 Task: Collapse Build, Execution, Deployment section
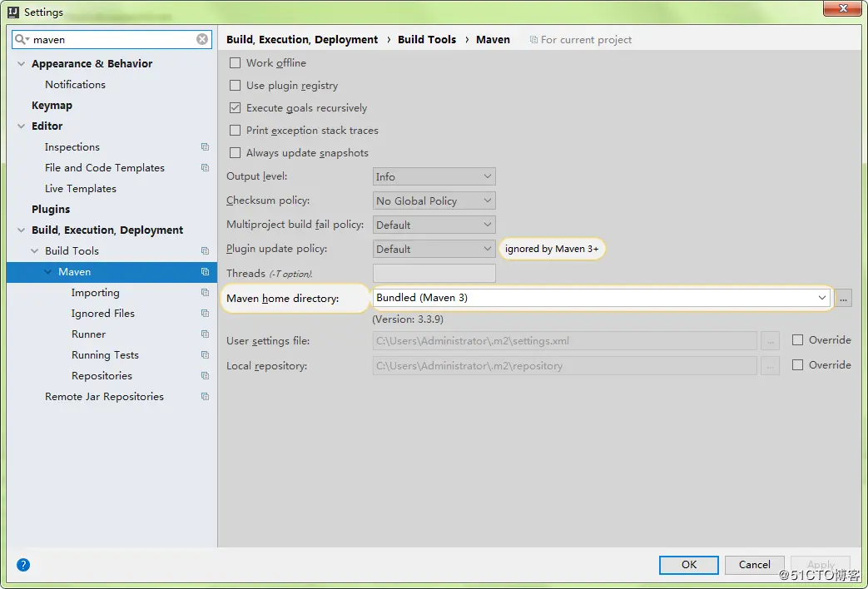click(21, 230)
